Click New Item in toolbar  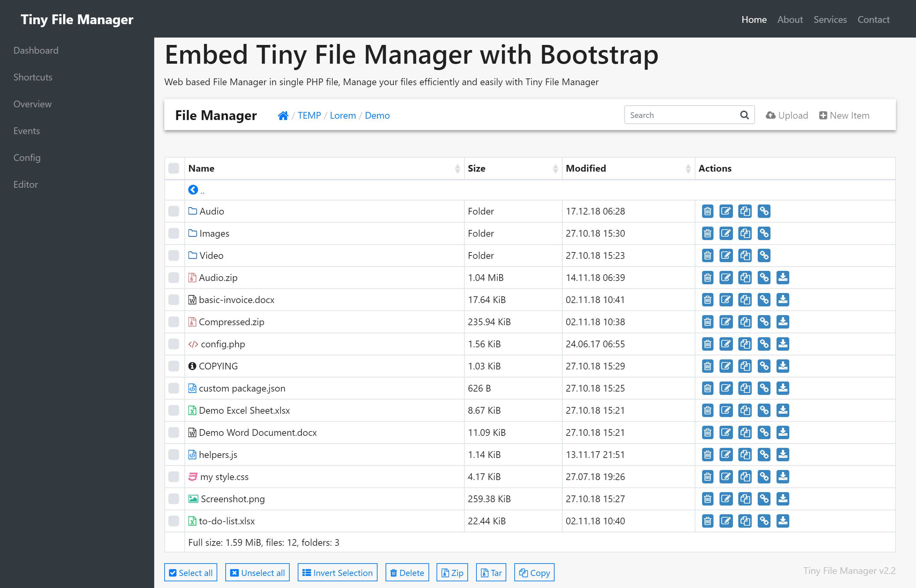pyautogui.click(x=845, y=115)
